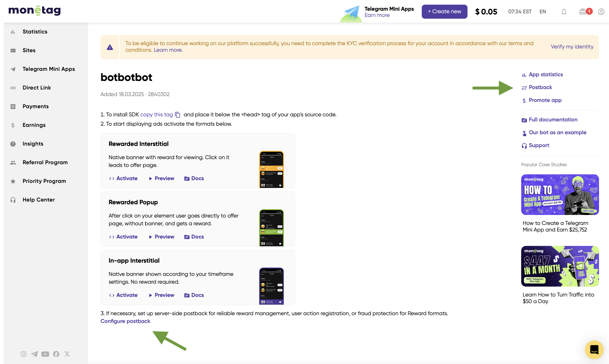Open the user profile icon

601,11
